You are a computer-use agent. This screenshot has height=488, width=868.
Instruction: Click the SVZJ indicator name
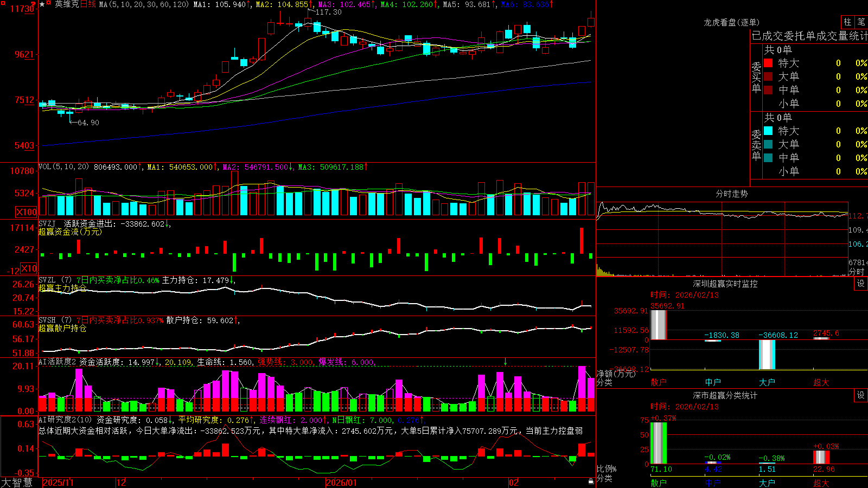click(x=47, y=223)
